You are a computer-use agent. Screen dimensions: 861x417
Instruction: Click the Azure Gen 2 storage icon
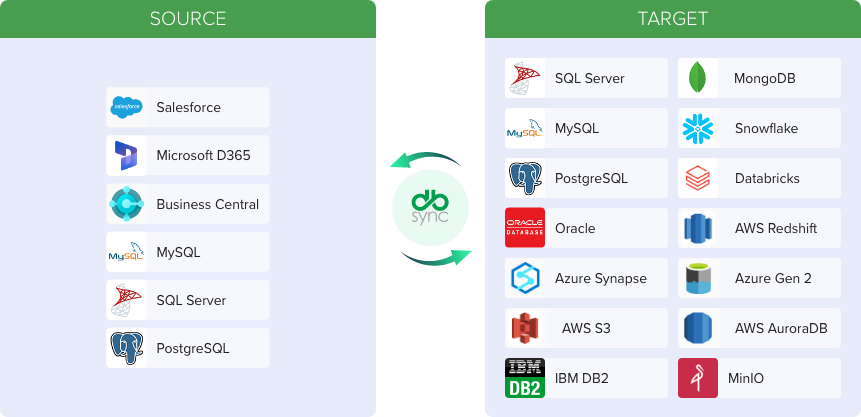[697, 278]
